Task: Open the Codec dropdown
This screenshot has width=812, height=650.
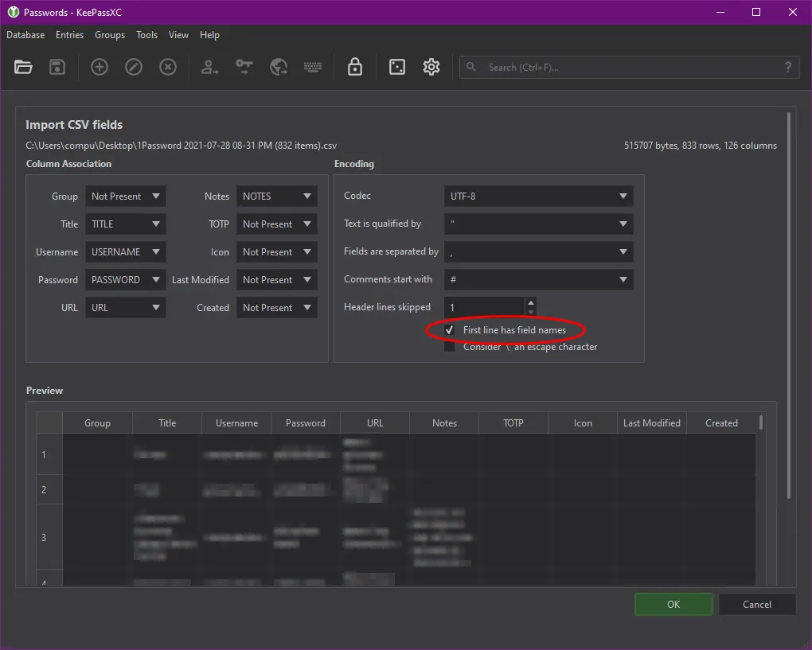Action: pyautogui.click(x=538, y=196)
